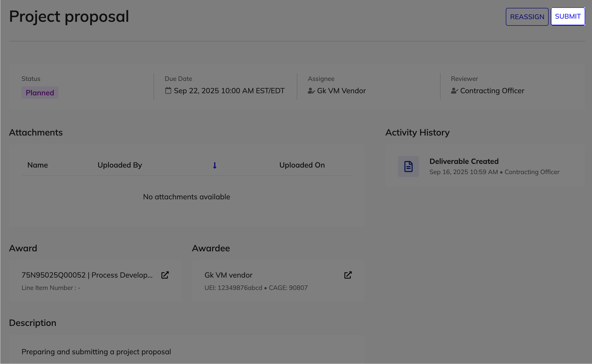Select the Deliverable Created activity entry

click(x=464, y=161)
